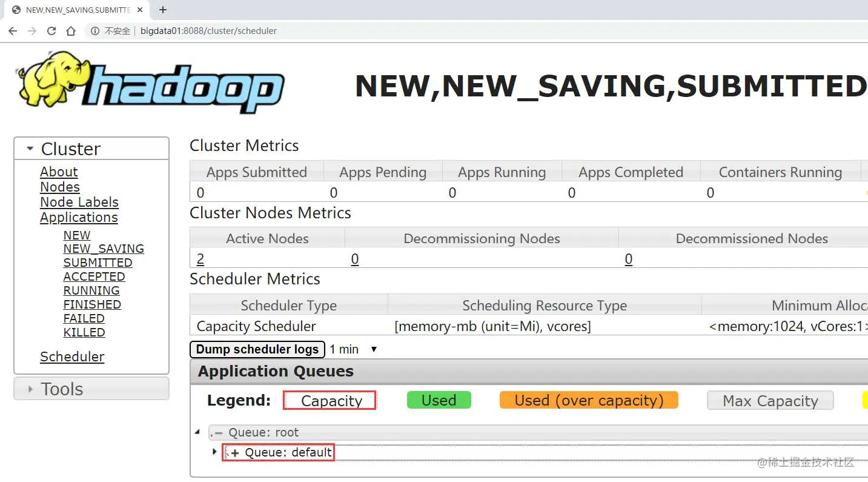The width and height of the screenshot is (868, 482).
Task: Click the Decommissioning Nodes count 0
Action: pos(355,259)
